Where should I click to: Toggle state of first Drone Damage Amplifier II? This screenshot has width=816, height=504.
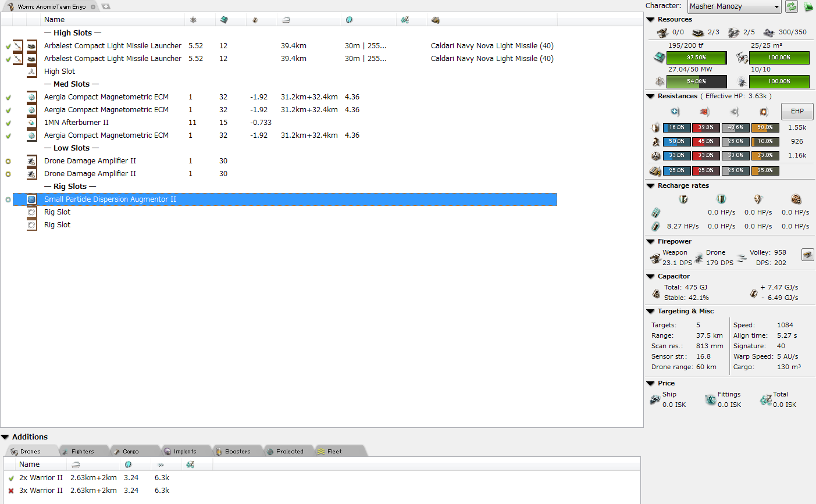pos(8,161)
